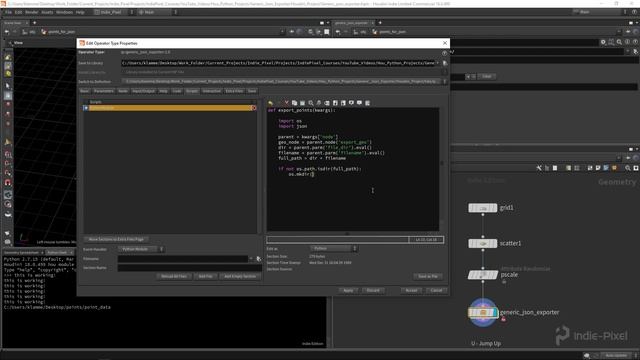Click the Reload All Files button
640x360 pixels.
click(x=174, y=276)
